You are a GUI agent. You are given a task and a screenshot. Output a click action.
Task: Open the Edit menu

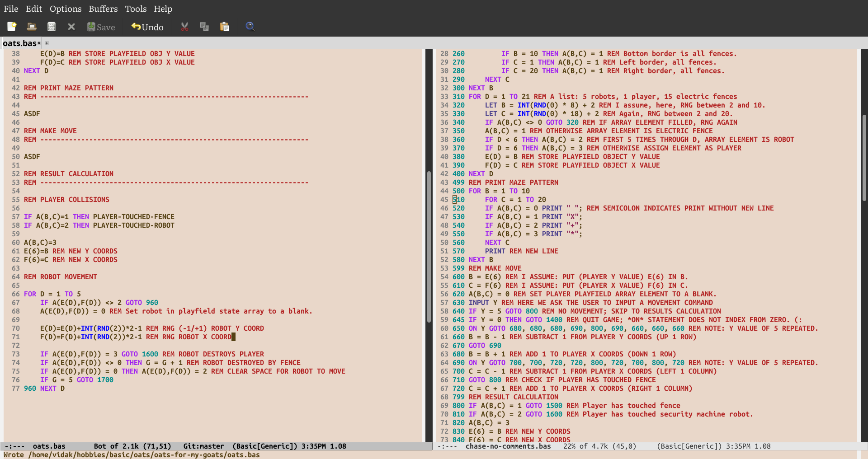[34, 9]
